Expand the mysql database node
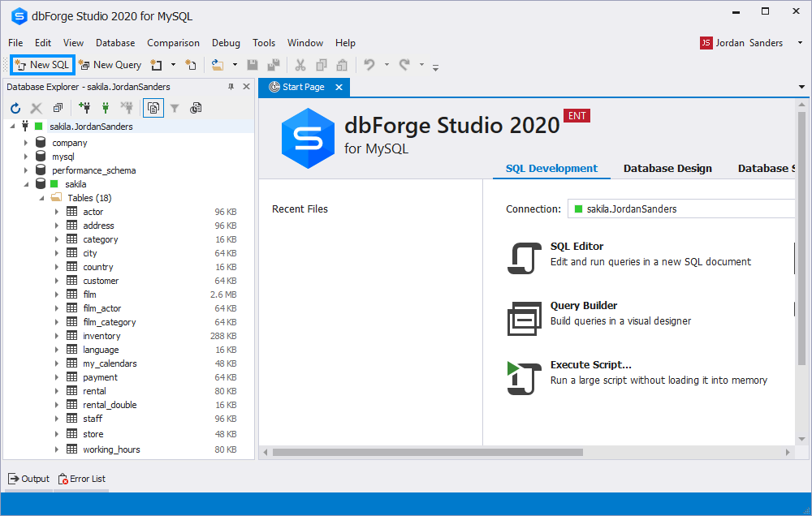 (x=25, y=156)
